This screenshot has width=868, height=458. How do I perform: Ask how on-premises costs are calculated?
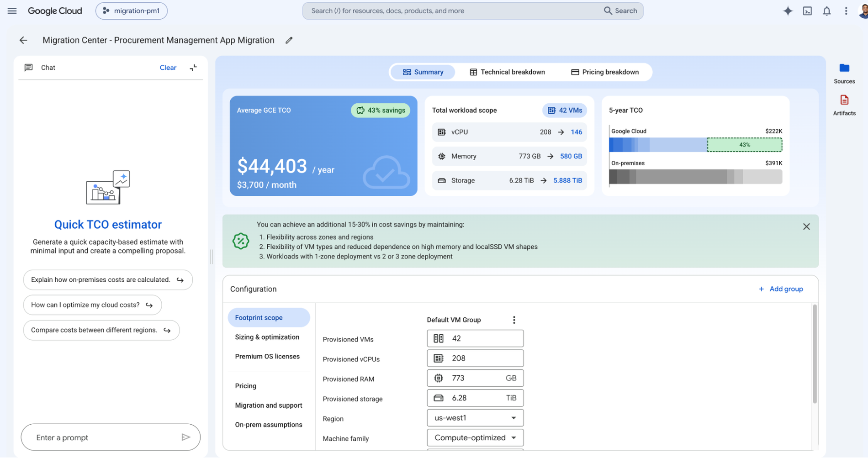click(108, 280)
